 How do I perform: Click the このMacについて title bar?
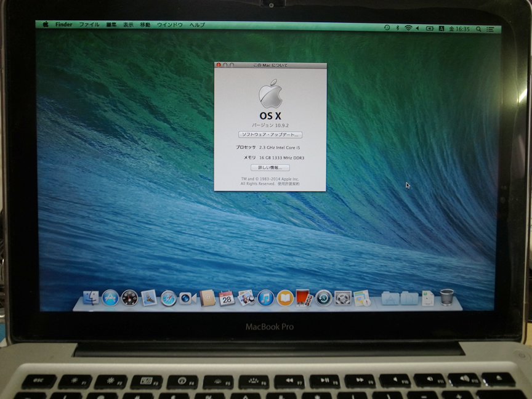pyautogui.click(x=270, y=65)
